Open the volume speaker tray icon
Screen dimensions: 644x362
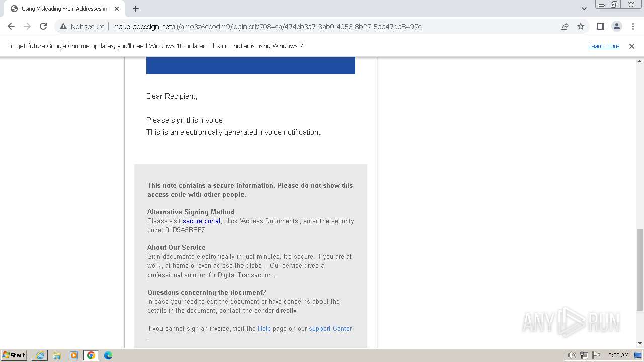tap(572, 355)
